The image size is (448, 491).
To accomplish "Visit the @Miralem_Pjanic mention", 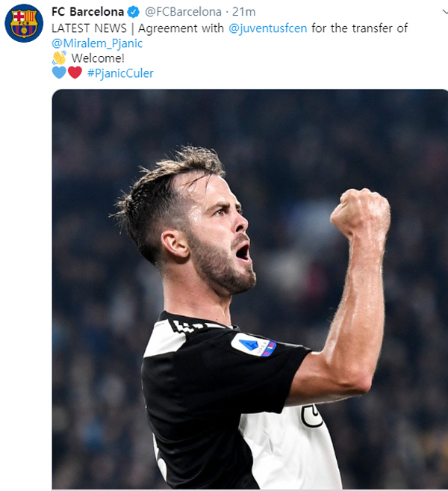I will tap(97, 43).
